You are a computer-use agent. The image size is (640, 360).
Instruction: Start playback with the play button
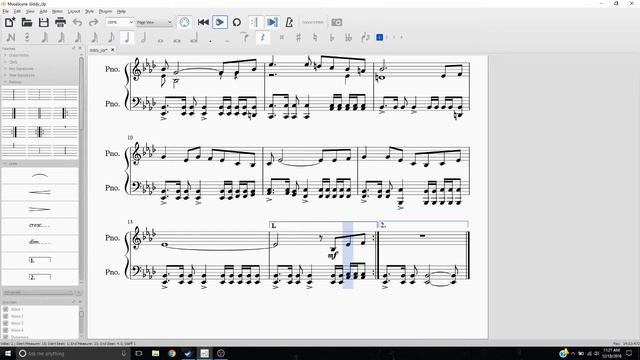220,22
